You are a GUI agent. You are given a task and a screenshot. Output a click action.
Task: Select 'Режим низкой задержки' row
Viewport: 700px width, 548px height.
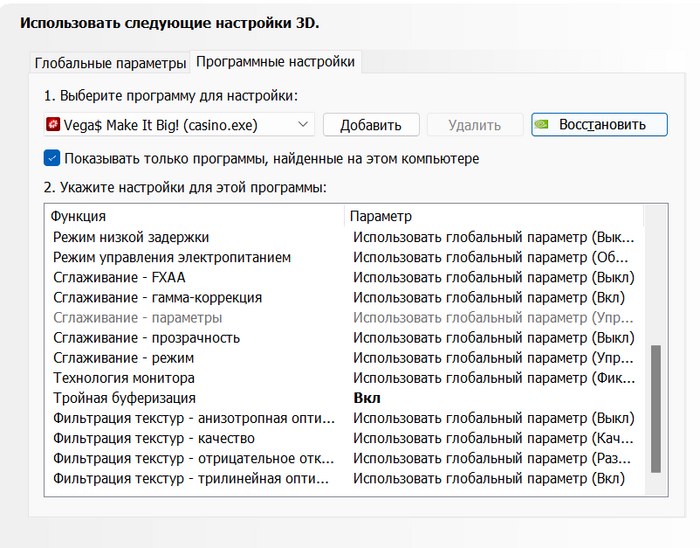coord(130,237)
